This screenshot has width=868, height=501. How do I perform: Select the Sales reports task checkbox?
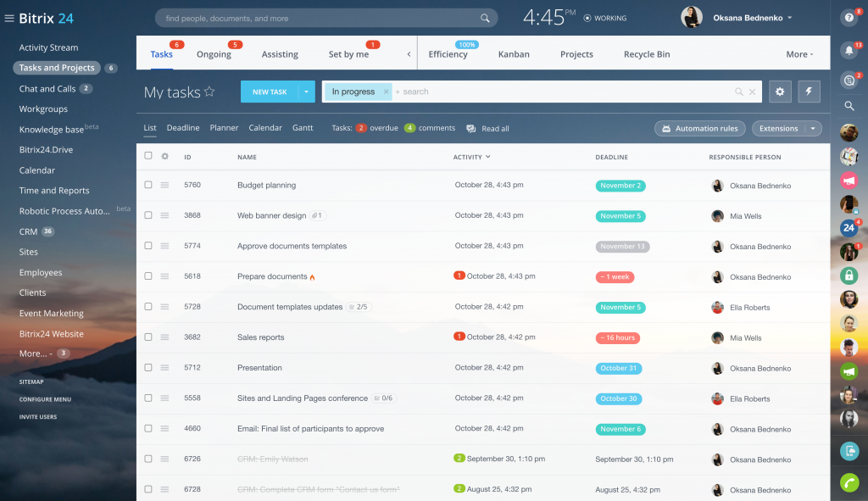tap(148, 337)
